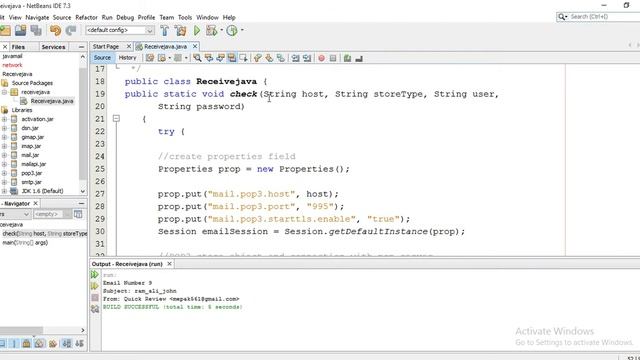640x360 pixels.
Task: Build the project with the hammer icon
Action: tap(164, 30)
